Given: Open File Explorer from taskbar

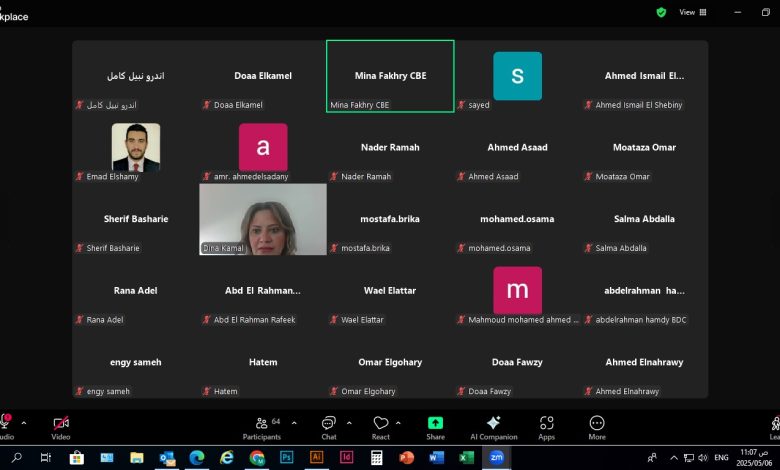Looking at the screenshot, I should (136, 458).
